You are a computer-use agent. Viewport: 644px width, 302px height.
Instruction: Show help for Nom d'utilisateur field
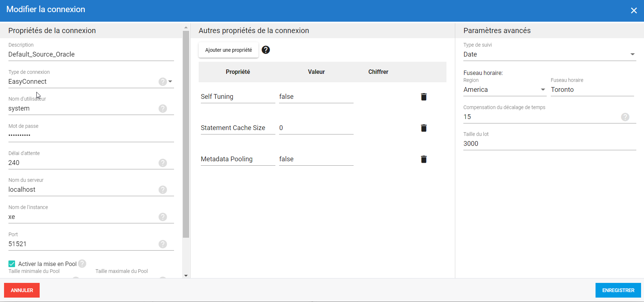pyautogui.click(x=163, y=108)
